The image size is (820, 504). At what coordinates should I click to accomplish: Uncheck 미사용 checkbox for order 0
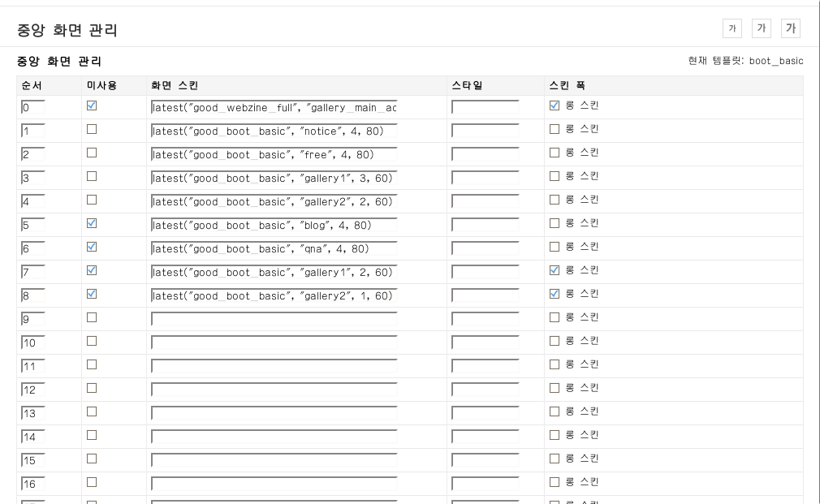tap(92, 106)
